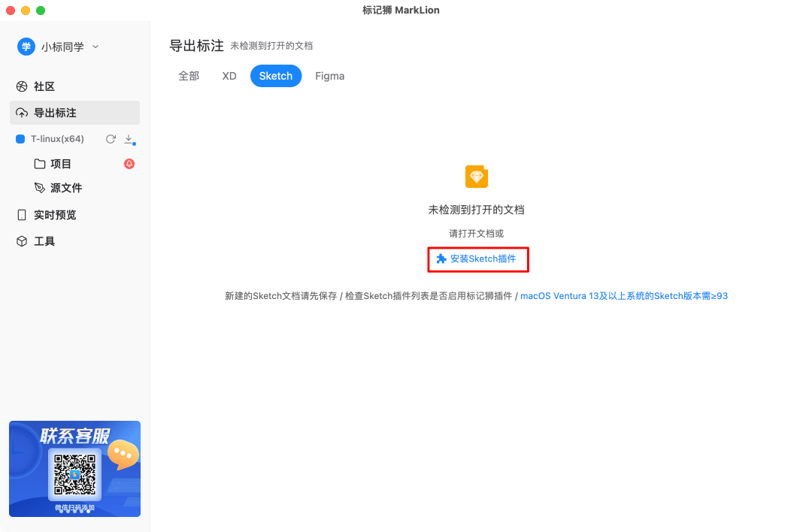
Task: Click the 导出标注 cloud upload icon
Action: point(22,113)
